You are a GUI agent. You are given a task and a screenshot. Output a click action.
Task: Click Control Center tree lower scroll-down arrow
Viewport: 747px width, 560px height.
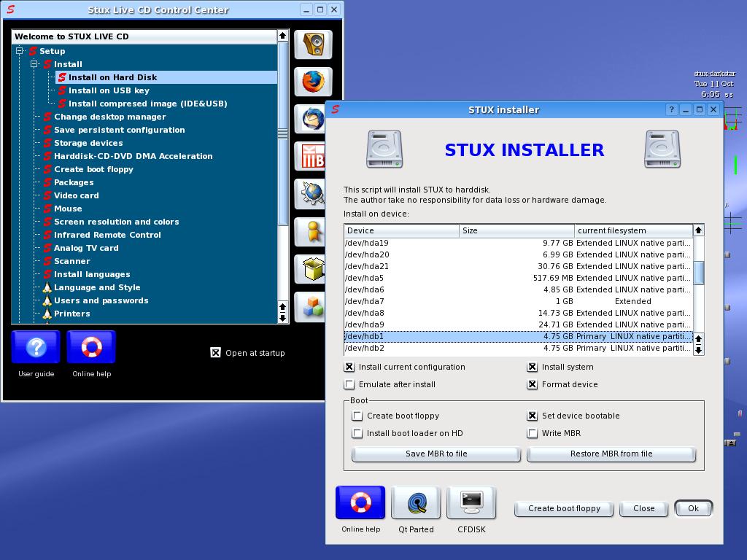coord(282,318)
